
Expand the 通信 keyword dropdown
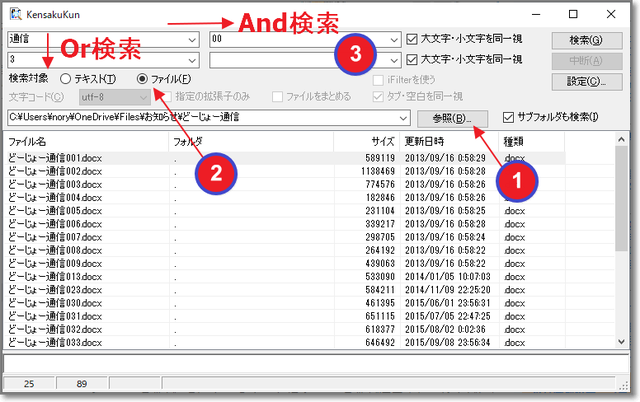193,40
